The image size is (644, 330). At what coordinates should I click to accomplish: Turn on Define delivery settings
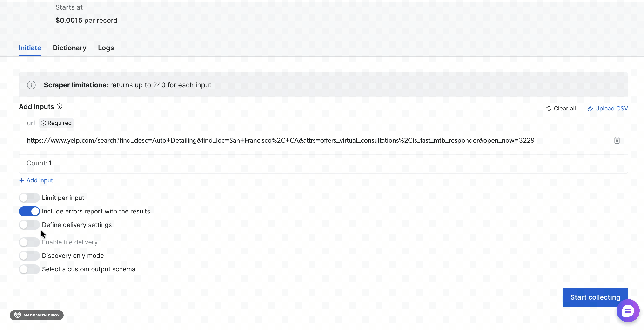click(29, 225)
